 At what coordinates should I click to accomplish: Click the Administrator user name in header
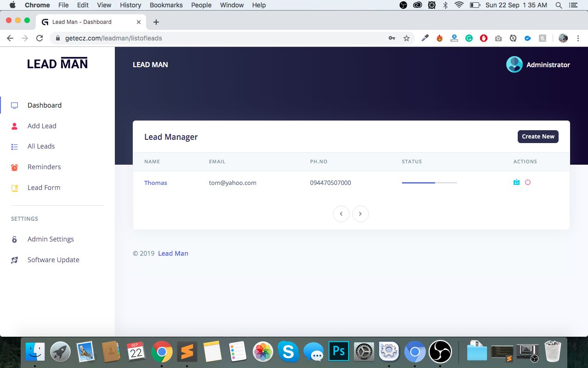tap(548, 65)
